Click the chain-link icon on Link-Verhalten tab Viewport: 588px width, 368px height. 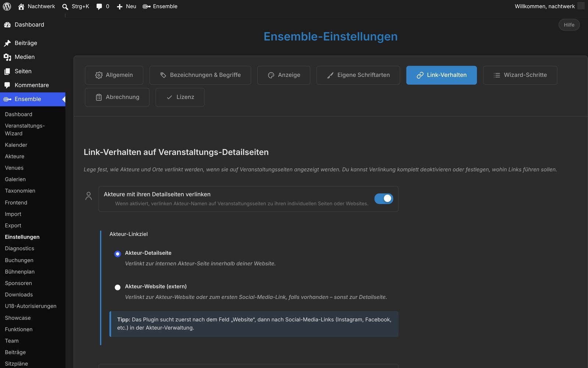coord(420,75)
